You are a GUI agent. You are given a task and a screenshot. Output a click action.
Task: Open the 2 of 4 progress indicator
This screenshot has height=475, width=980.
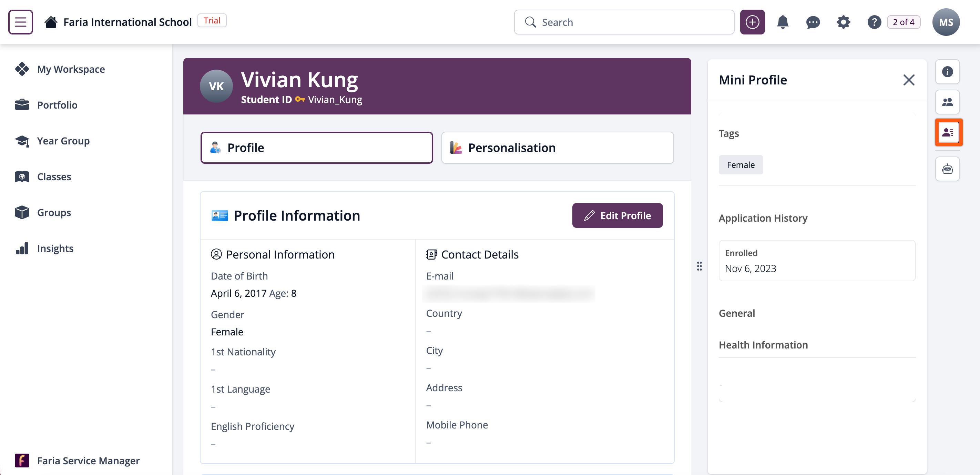(904, 22)
